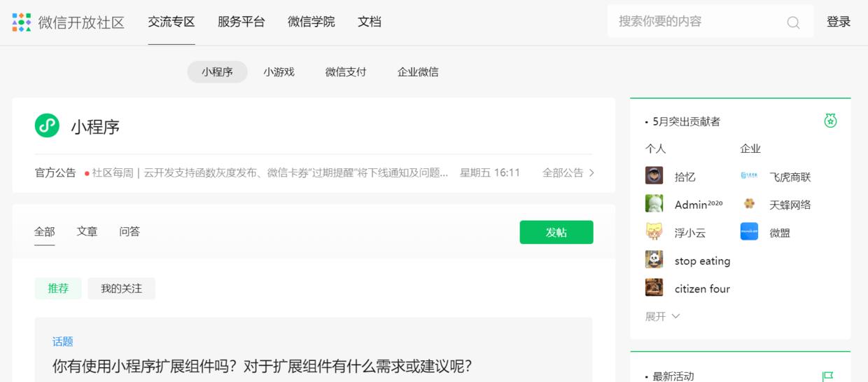Image resolution: width=868 pixels, height=382 pixels.
Task: Click the 星期五 16:11 timestamp
Action: click(x=490, y=172)
